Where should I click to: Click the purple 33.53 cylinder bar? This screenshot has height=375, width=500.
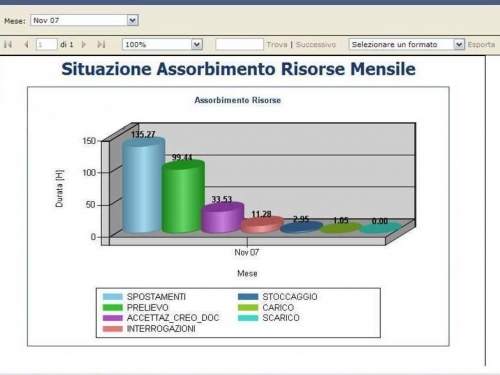[222, 218]
